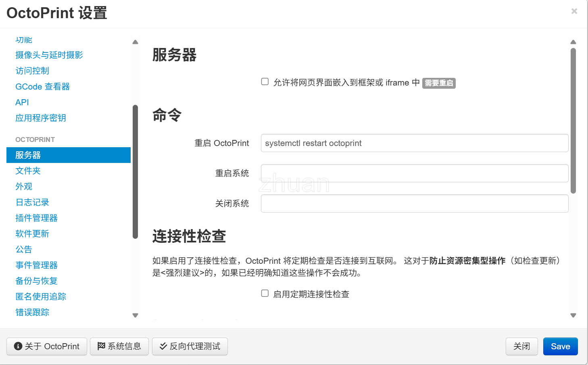The width and height of the screenshot is (588, 365).
Task: Click the 命令 heading
Action: pos(167,115)
